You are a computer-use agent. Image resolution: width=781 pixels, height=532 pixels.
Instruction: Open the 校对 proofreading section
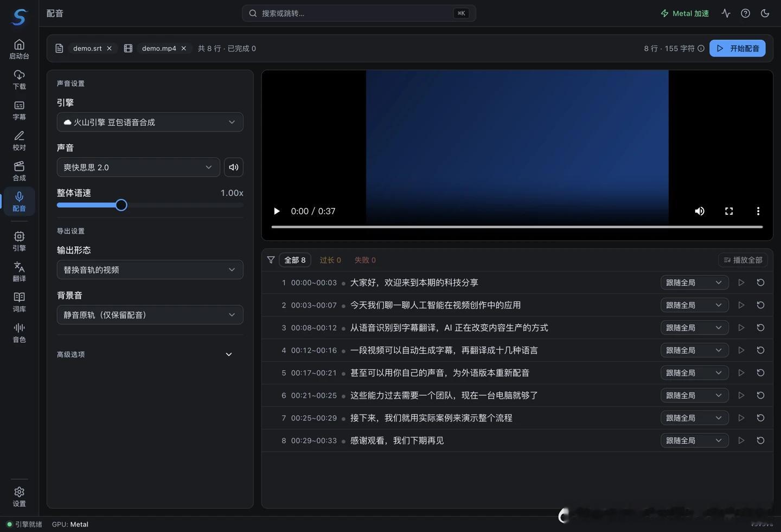coord(19,140)
